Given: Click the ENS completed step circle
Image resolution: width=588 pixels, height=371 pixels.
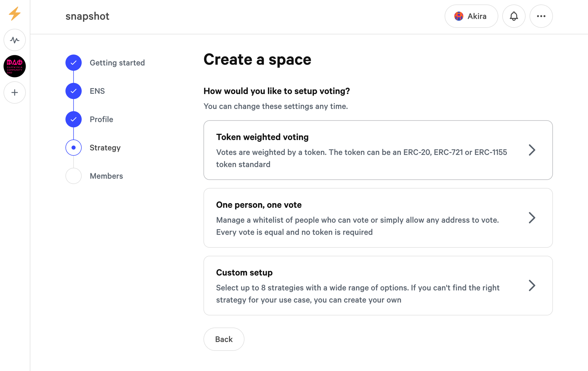Looking at the screenshot, I should (73, 91).
